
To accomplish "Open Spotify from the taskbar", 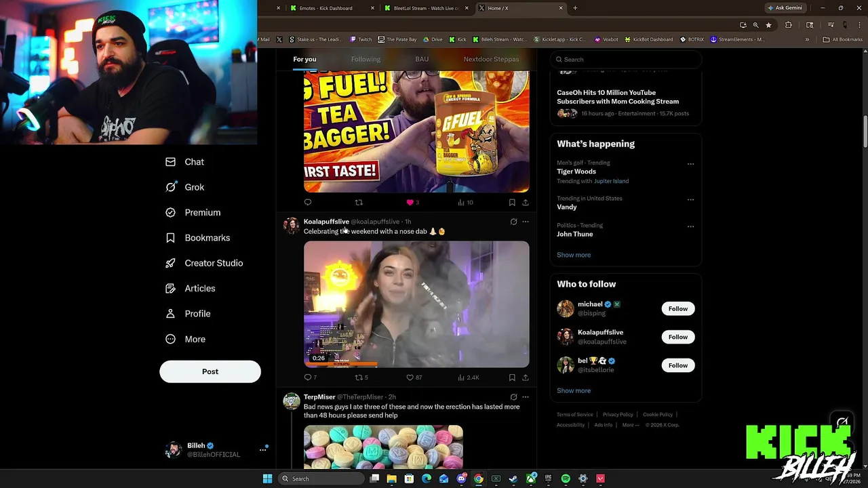I will pyautogui.click(x=566, y=479).
